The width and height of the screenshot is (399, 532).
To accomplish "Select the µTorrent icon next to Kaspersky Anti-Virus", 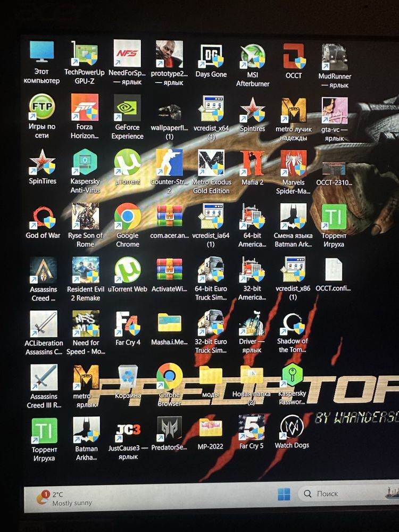I will tap(128, 162).
